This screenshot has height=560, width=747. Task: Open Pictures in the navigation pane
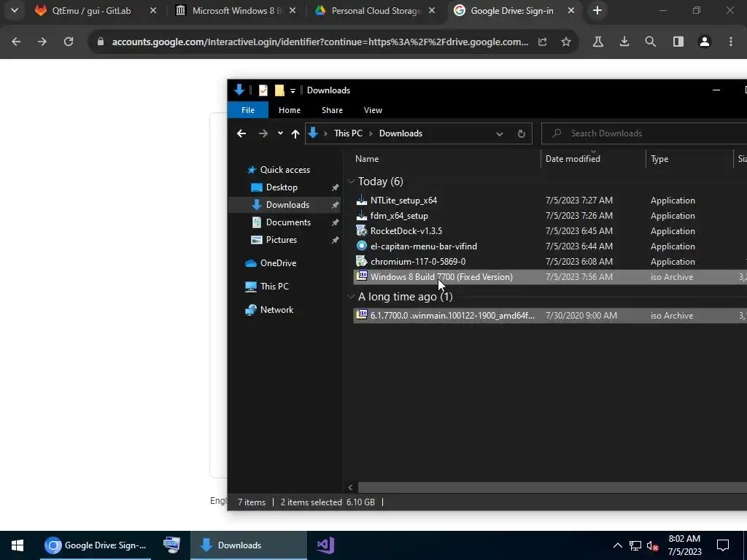281,240
